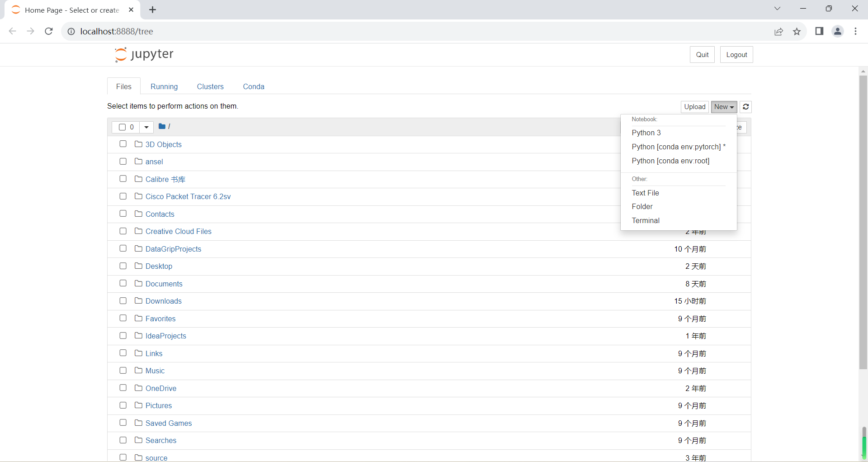Screen dimensions: 868x462
Task: Refresh the notebook file list
Action: 746,107
